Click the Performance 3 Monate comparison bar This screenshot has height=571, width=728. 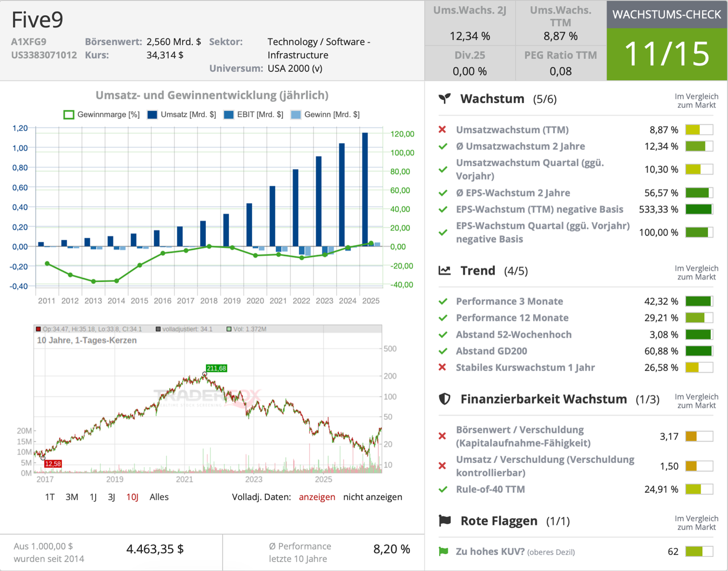point(699,301)
